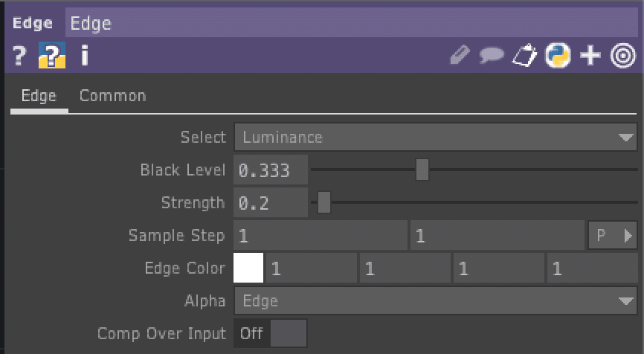
Task: Click the Black Level value field
Action: [x=271, y=170]
